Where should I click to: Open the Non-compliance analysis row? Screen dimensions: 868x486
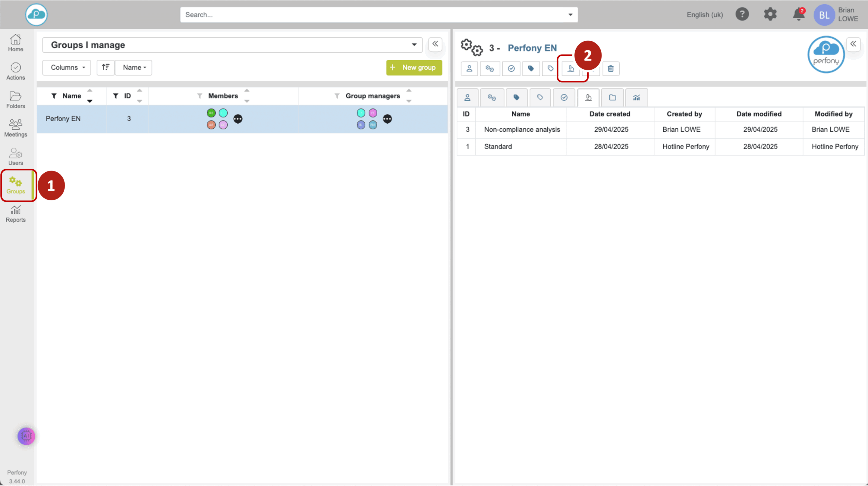522,130
